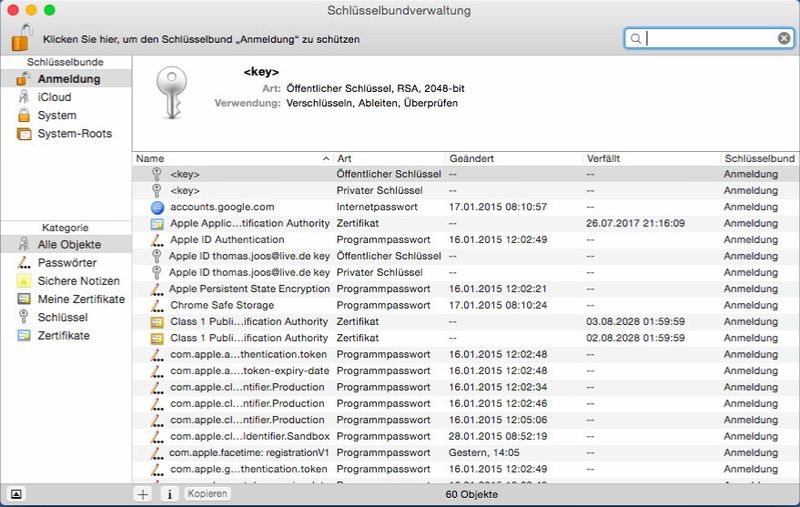
Task: Click 28.01.2015 08:52:19 date cell
Action: click(497, 437)
